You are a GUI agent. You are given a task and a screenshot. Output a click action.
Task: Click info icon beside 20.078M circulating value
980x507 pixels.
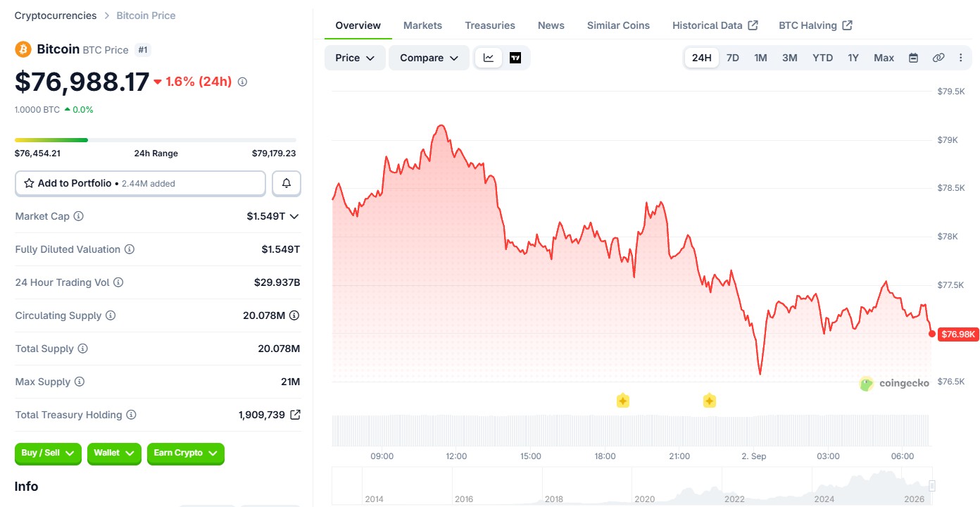(294, 315)
